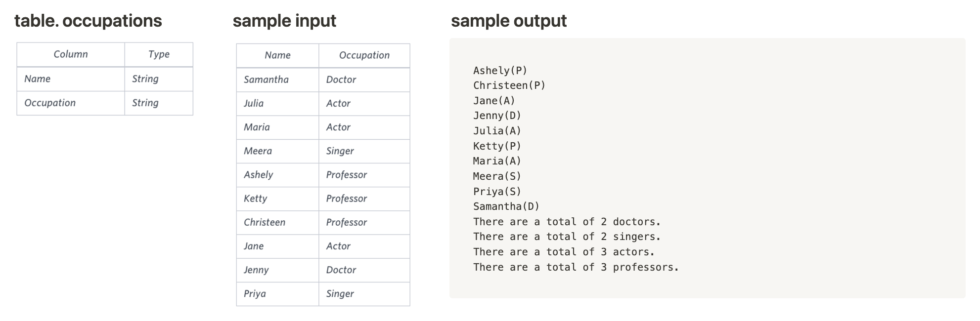Image resolution: width=980 pixels, height=321 pixels.
Task: Click Professor cell in Ketty's row
Action: [347, 199]
